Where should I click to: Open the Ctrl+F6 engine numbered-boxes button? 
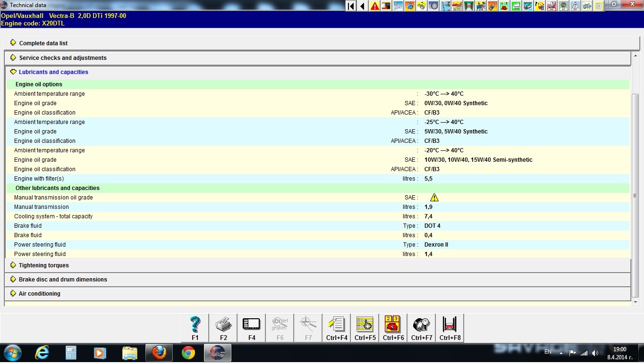click(393, 328)
